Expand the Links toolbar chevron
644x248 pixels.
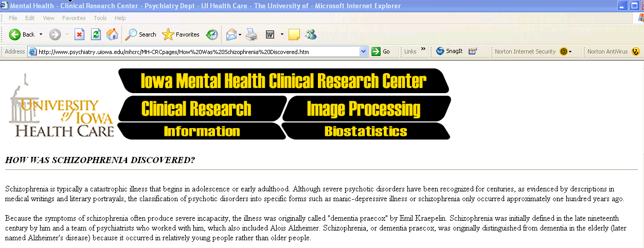[x=423, y=49]
